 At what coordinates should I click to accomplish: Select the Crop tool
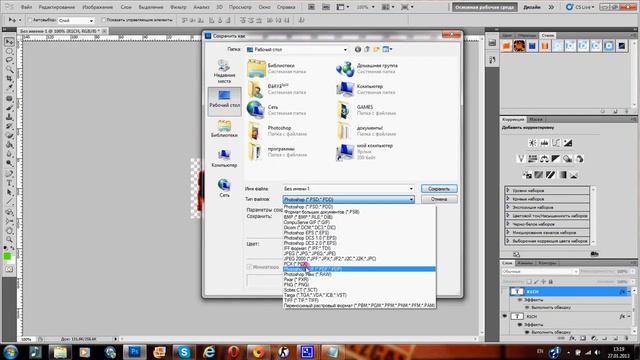9,78
